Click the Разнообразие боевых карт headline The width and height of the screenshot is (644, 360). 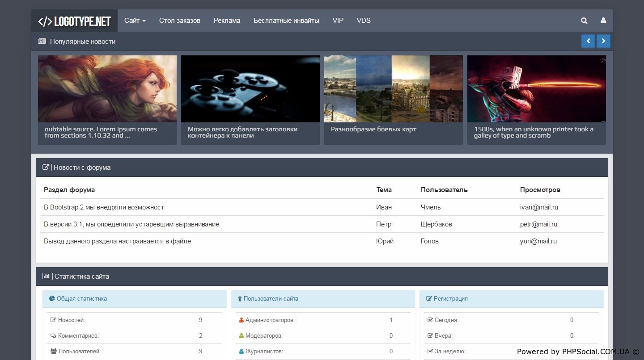[373, 130]
